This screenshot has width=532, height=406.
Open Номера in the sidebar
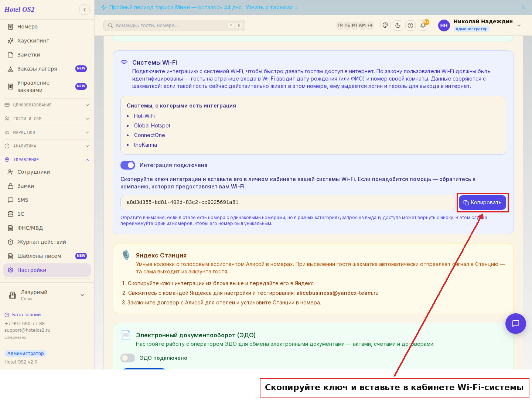point(47,27)
